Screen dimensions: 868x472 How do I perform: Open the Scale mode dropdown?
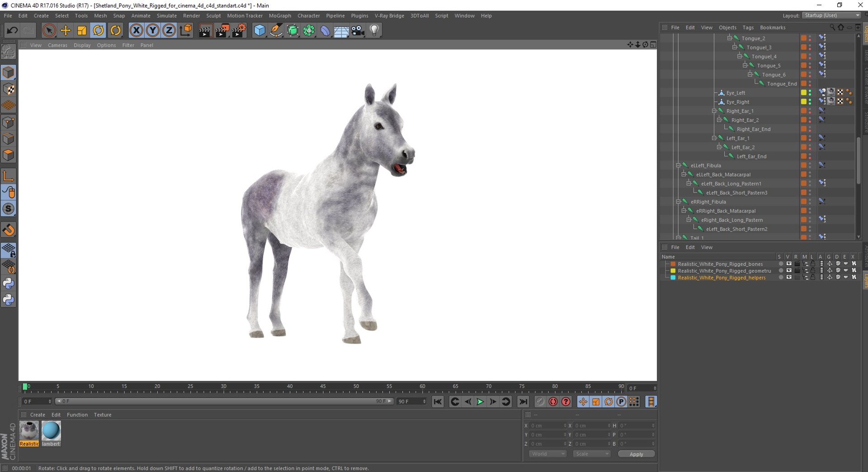(591, 454)
